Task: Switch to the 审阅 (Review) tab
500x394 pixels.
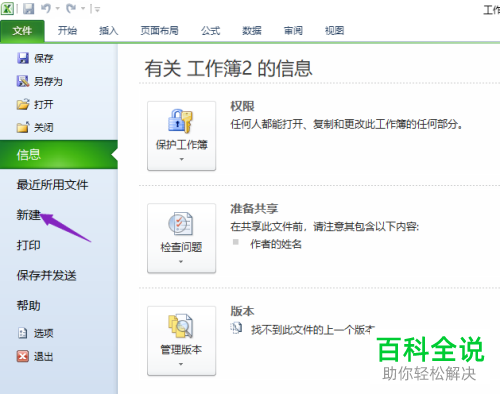Action: point(293,31)
